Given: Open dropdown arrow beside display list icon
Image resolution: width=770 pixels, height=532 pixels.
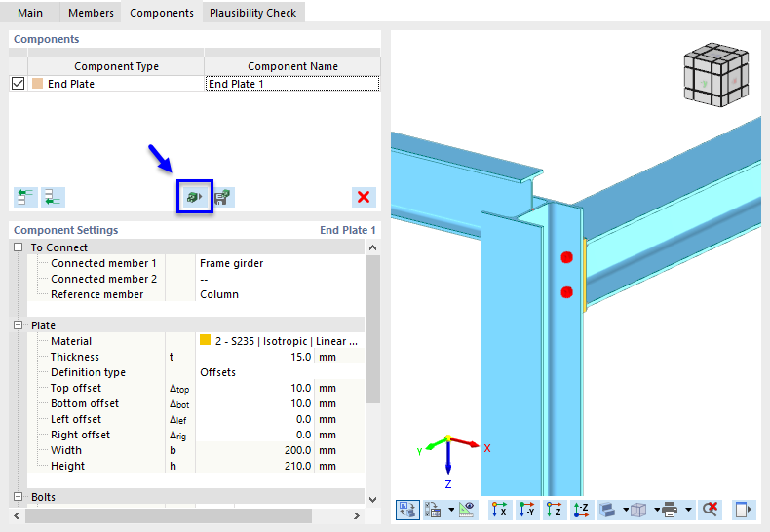Looking at the screenshot, I should click(x=451, y=510).
